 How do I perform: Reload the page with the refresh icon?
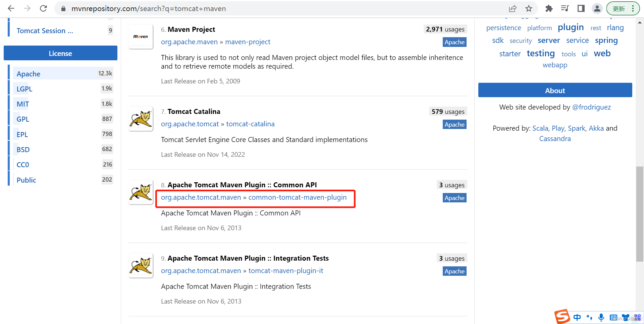[x=43, y=8]
